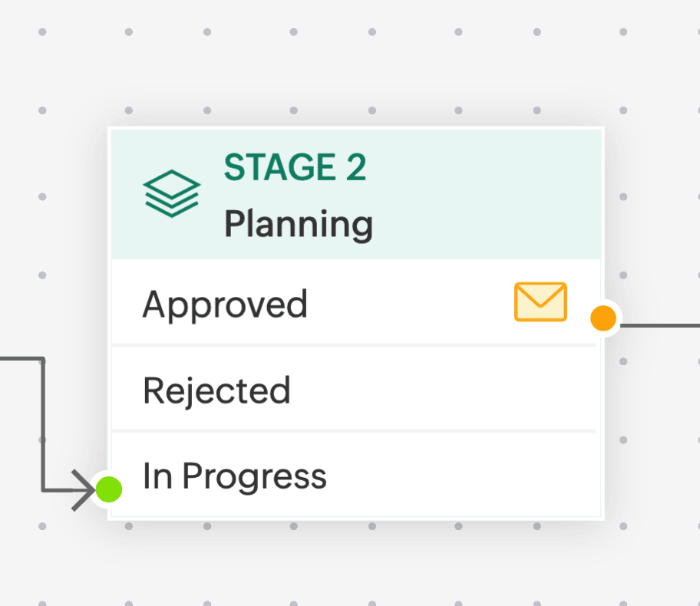Choose the Rejected status label
Image resolution: width=700 pixels, height=606 pixels.
216,390
